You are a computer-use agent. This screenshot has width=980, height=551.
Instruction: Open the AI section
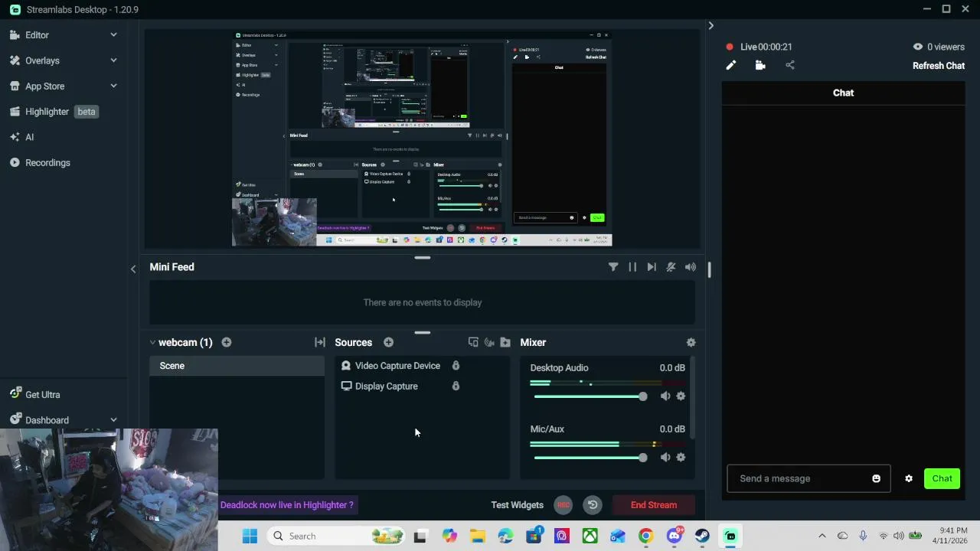point(22,137)
